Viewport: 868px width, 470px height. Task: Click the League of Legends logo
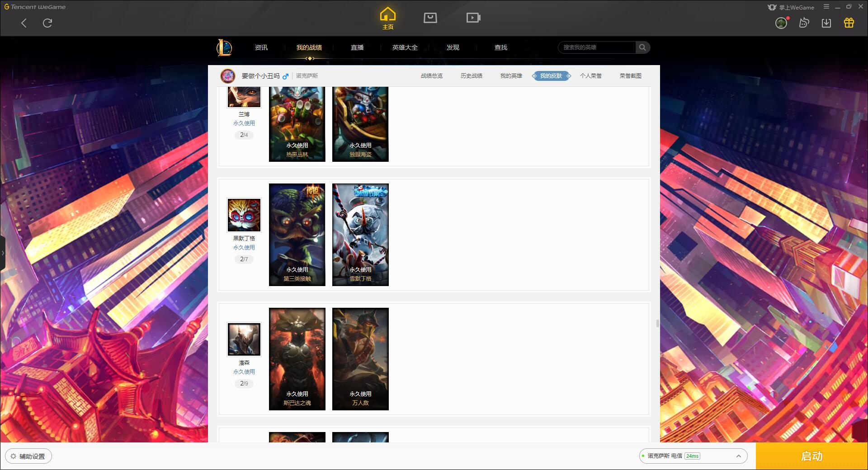225,47
